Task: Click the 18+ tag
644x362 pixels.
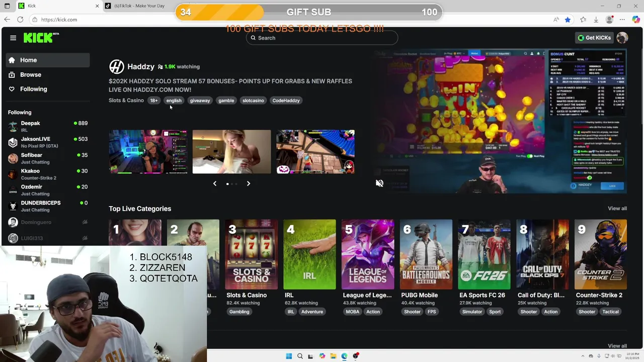Action: (x=154, y=101)
